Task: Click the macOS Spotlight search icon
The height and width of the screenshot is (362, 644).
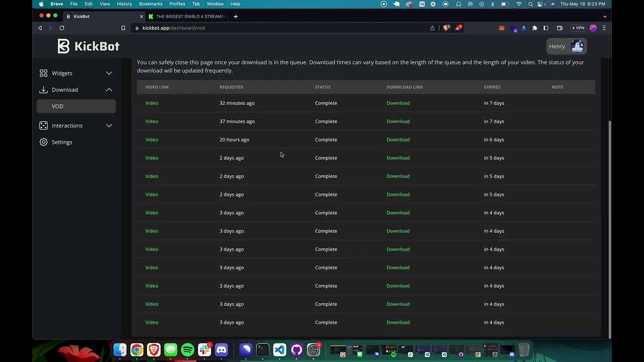Action: [x=530, y=4]
